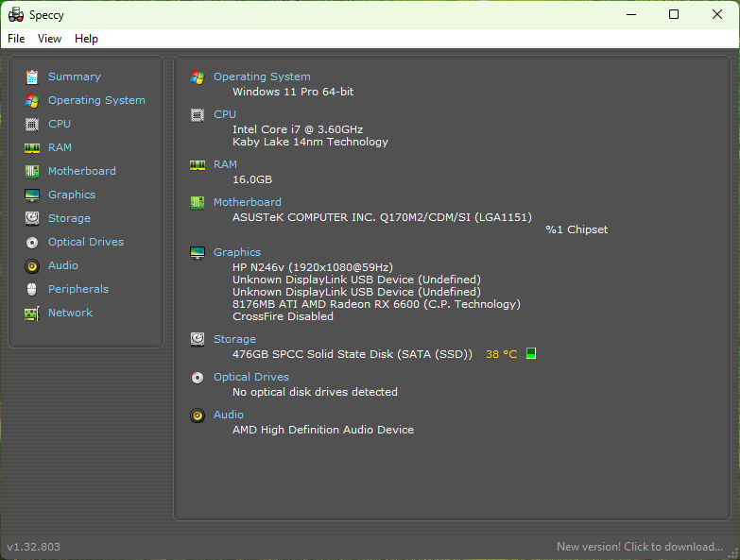
Task: Open the Help menu
Action: point(86,39)
